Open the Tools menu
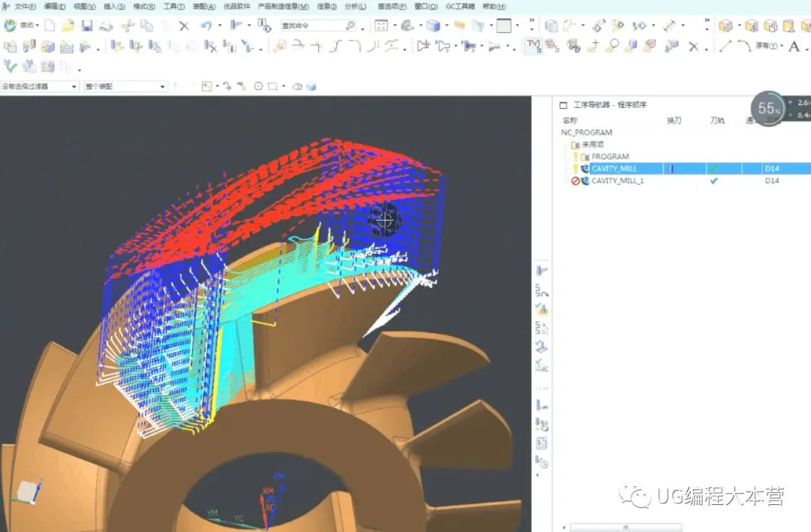This screenshot has width=811, height=532. [173, 7]
